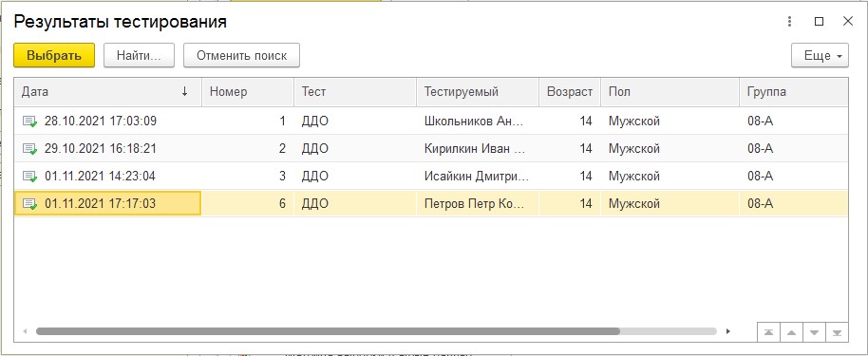Click ДДО test cell in Школьников row
Image resolution: width=868 pixels, height=356 pixels.
click(355, 122)
